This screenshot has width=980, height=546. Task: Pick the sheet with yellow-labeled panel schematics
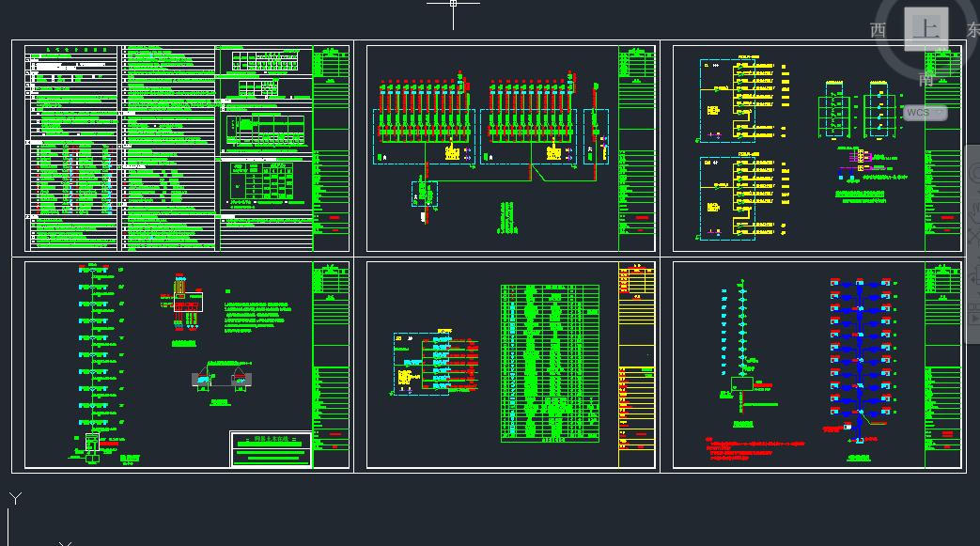817,148
